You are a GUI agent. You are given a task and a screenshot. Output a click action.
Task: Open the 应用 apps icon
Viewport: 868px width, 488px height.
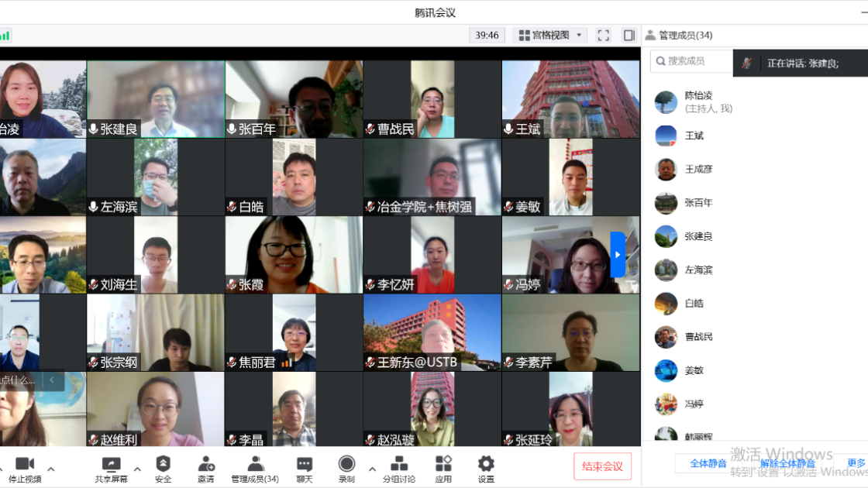443,468
